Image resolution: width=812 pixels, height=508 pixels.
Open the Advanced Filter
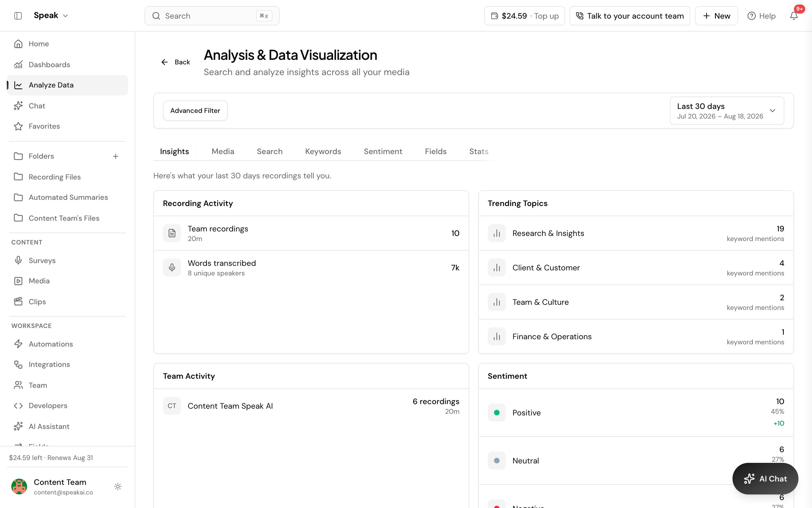[195, 111]
